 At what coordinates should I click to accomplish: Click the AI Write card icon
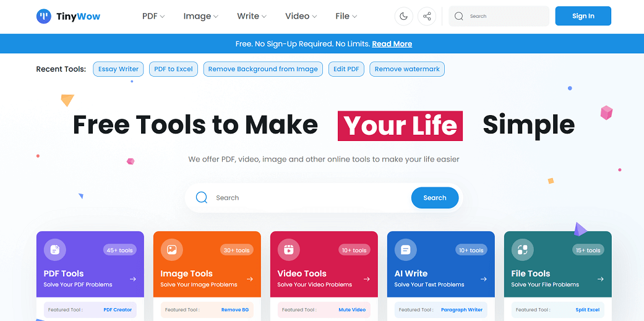(406, 250)
